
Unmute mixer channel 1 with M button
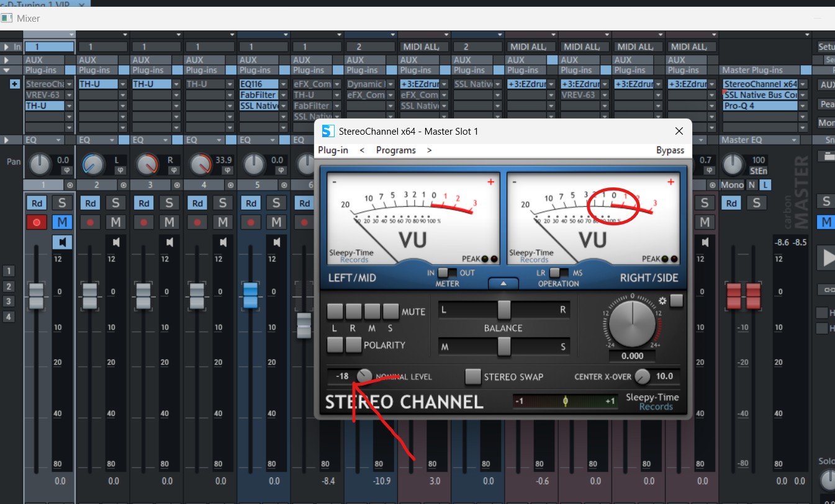(61, 222)
